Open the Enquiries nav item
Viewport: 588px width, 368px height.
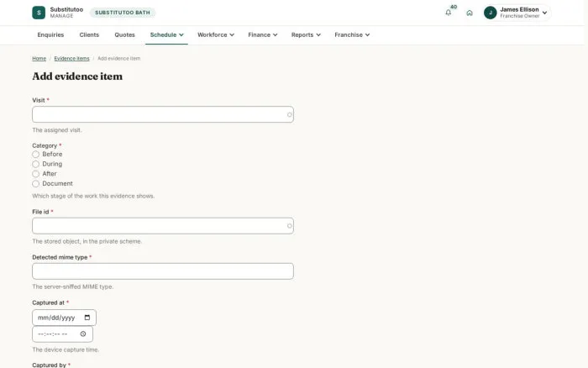[50, 35]
